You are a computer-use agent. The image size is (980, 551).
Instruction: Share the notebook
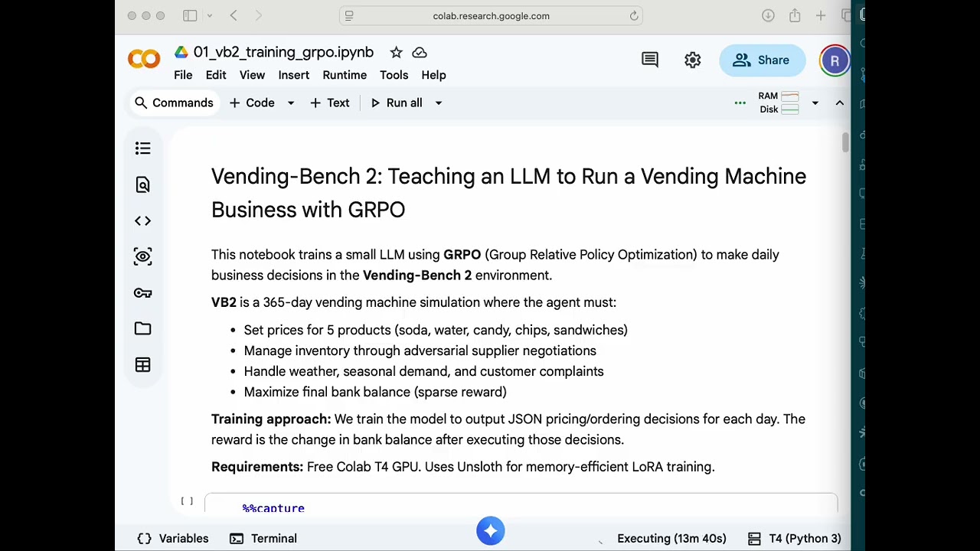pyautogui.click(x=762, y=60)
